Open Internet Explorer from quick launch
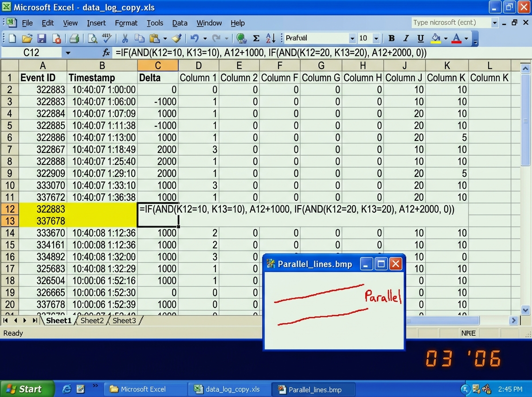 (67, 389)
